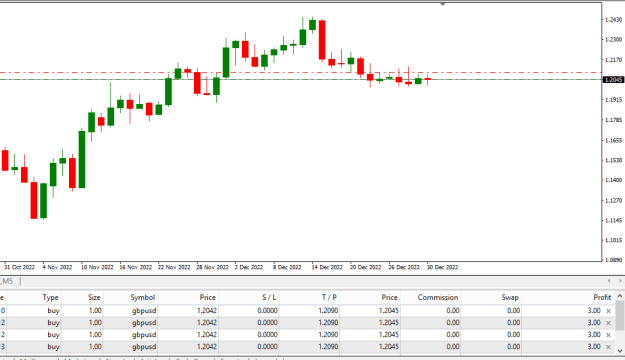Sort by the Price header beside Symbol
Image resolution: width=625 pixels, height=360 pixels.
click(208, 297)
